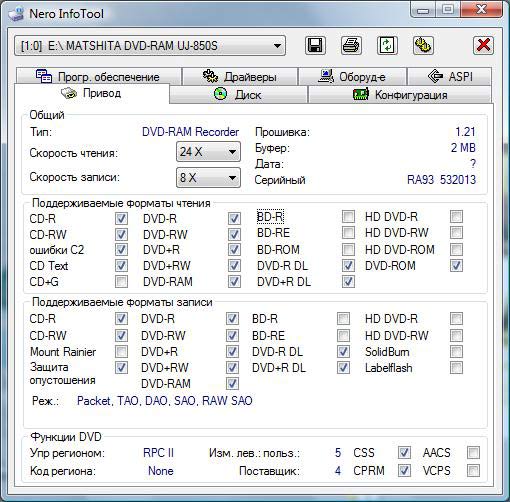The height and width of the screenshot is (502, 510).
Task: Toggle the VCPS checkbox
Action: point(473,471)
